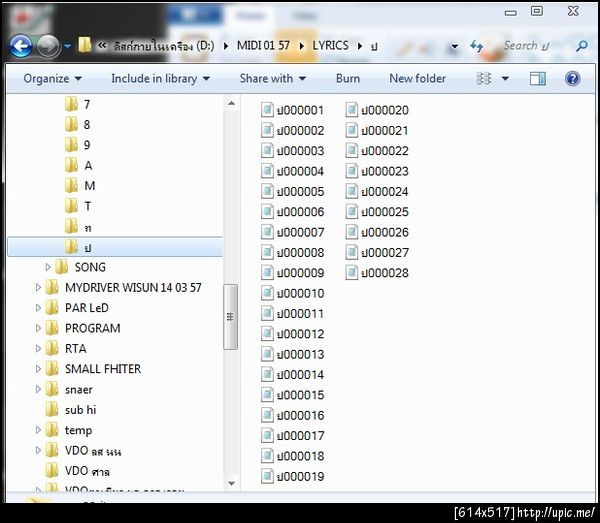Click the file name ป000025
The width and height of the screenshot is (600, 523).
point(385,212)
